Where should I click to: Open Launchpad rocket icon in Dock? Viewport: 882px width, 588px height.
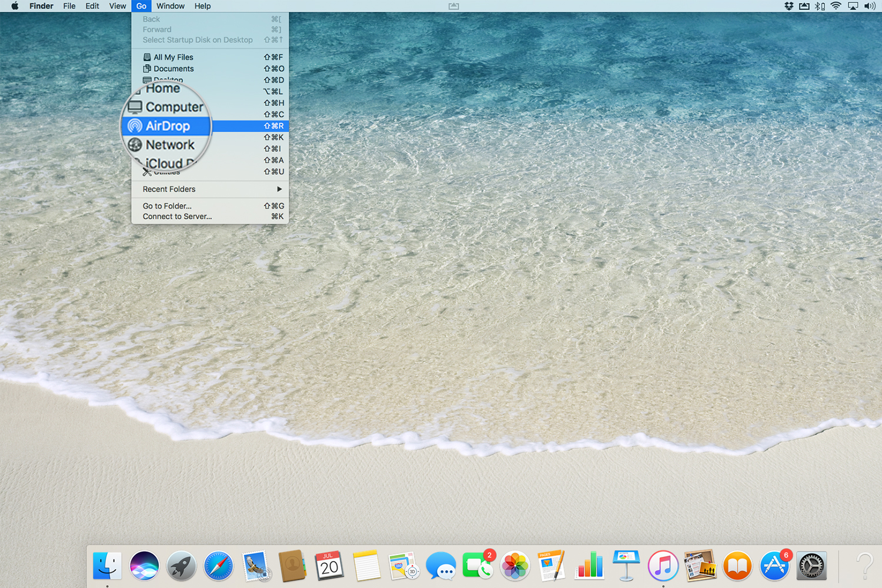[181, 566]
